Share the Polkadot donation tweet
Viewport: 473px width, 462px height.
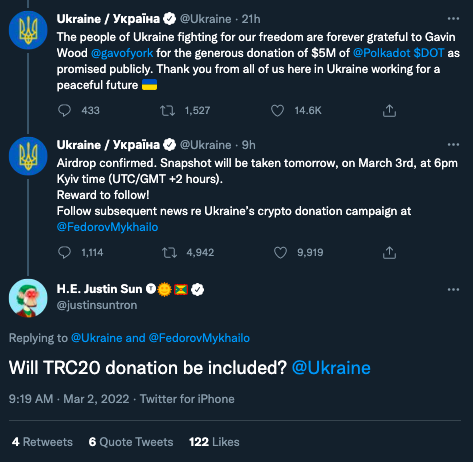[x=389, y=110]
